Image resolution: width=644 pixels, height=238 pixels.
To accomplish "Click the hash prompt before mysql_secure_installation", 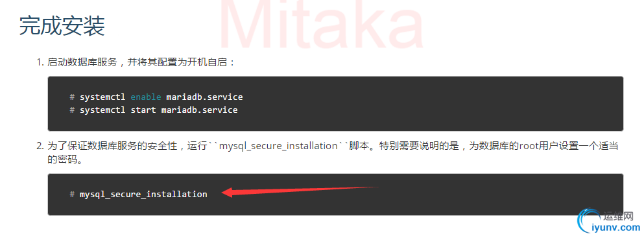I will click(x=72, y=194).
